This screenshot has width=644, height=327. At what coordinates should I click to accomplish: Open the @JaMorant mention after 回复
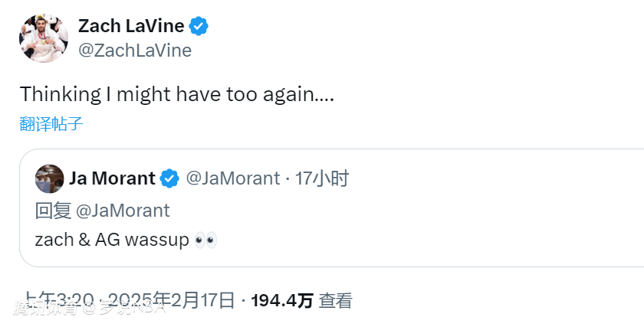[123, 210]
